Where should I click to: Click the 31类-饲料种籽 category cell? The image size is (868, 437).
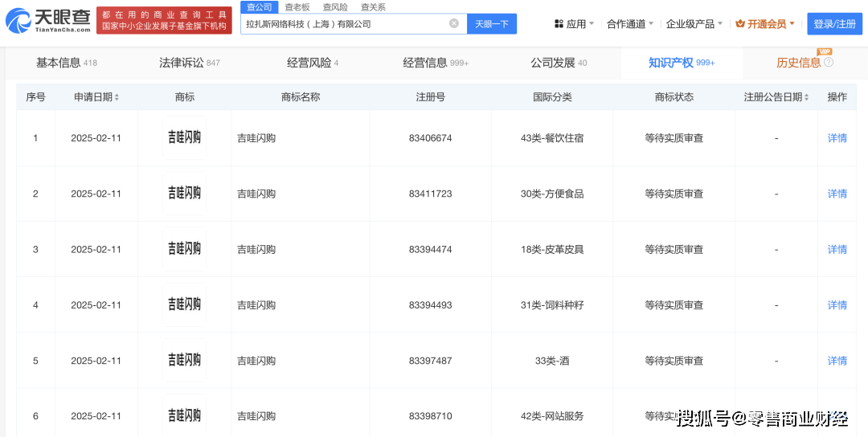point(552,304)
